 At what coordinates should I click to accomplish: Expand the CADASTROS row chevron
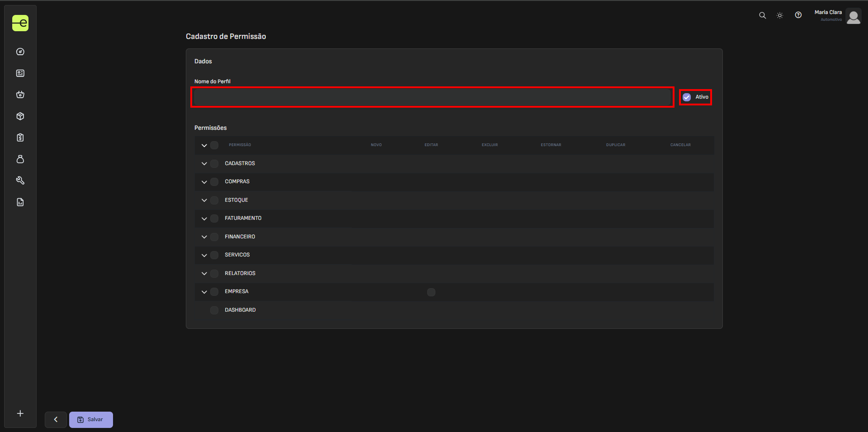point(204,164)
